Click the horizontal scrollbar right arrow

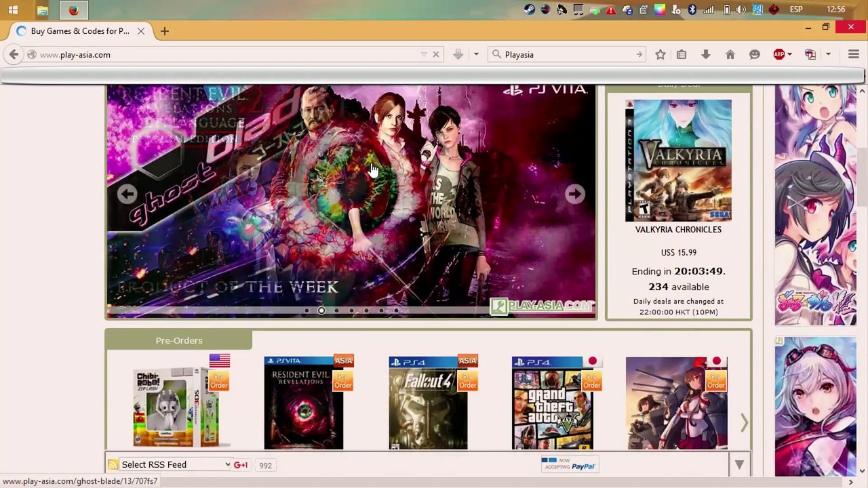click(850, 482)
